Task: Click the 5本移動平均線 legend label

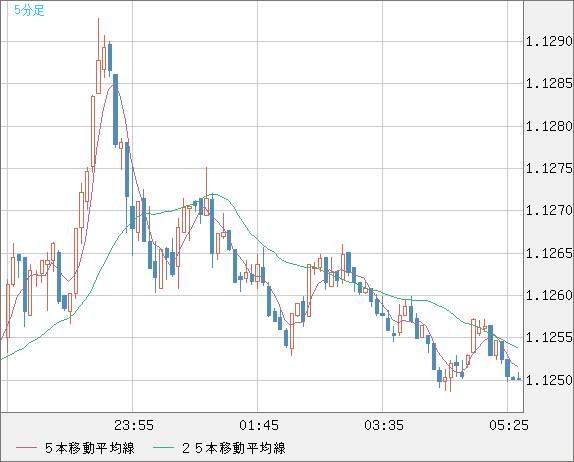Action: [90, 448]
